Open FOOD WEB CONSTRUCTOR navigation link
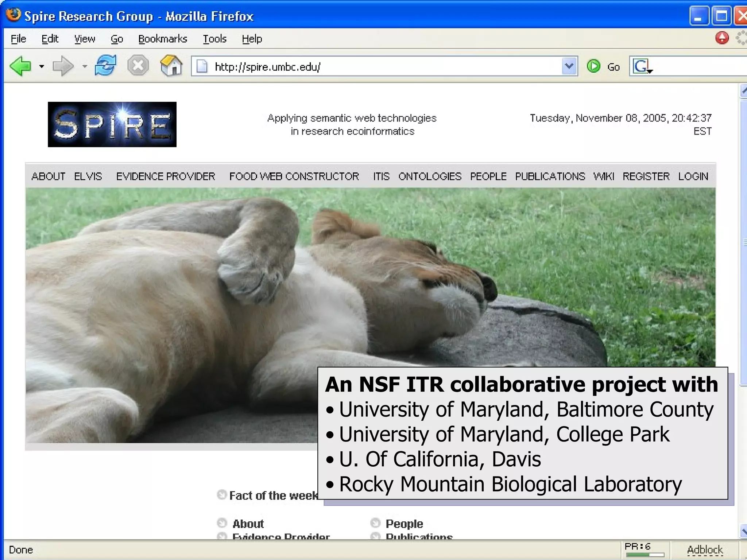The height and width of the screenshot is (560, 747). click(294, 176)
